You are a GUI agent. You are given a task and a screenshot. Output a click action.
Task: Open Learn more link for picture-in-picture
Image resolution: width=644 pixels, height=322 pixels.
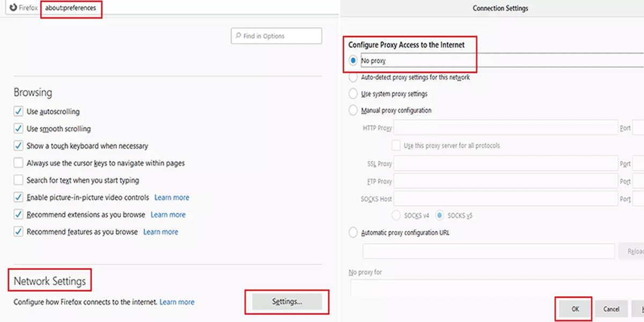point(172,197)
